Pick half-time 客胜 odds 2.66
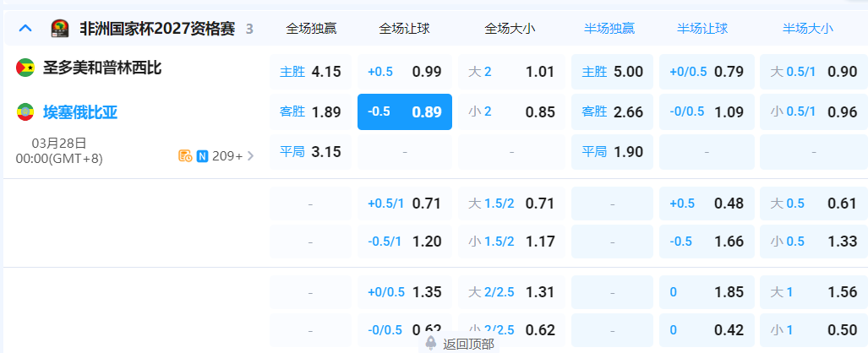The width and height of the screenshot is (868, 353). (x=612, y=111)
